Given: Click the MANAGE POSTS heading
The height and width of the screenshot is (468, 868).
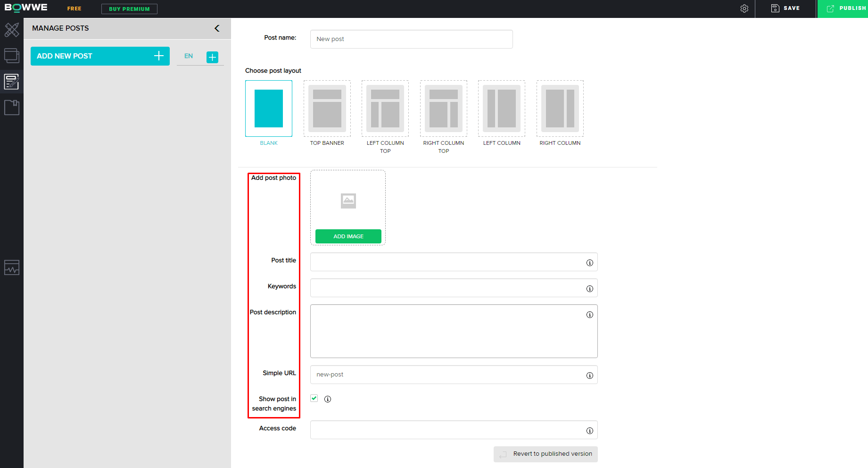Looking at the screenshot, I should click(60, 28).
